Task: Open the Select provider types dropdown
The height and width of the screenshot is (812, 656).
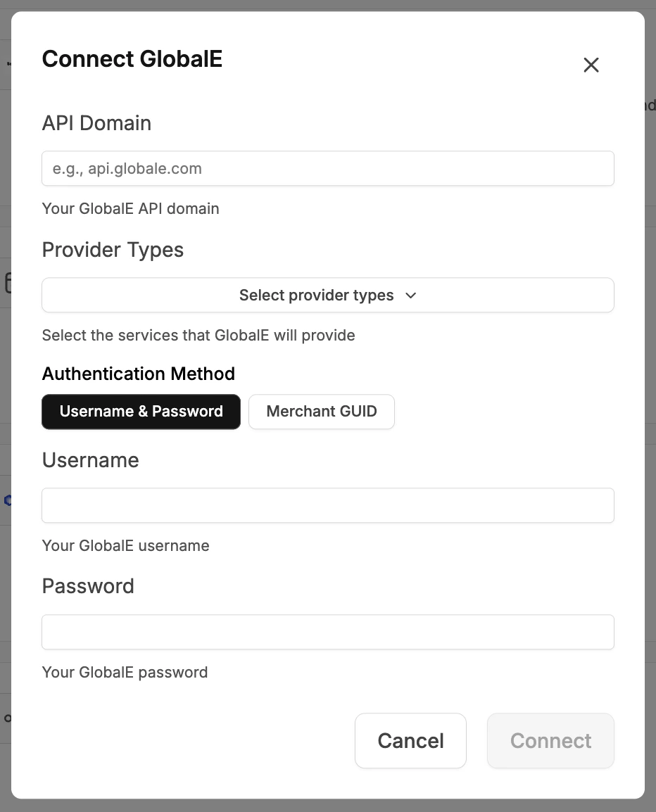Action: click(x=328, y=295)
